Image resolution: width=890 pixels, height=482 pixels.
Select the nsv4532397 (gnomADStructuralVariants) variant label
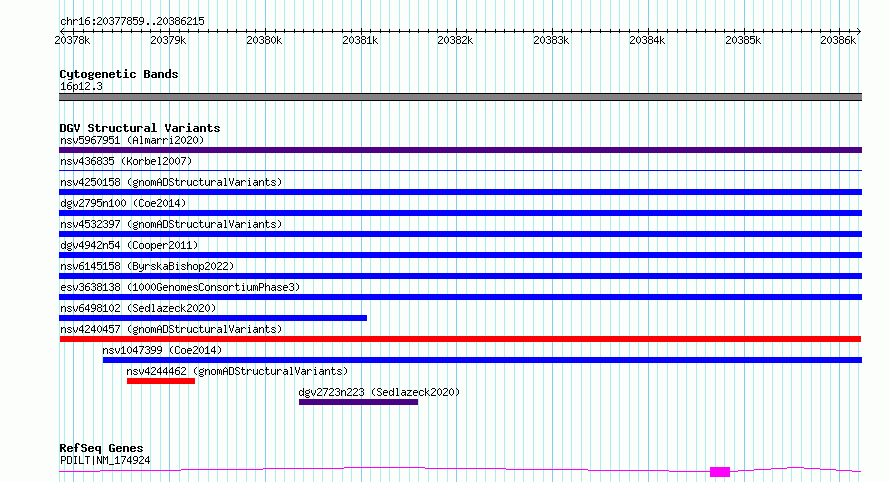coord(171,224)
